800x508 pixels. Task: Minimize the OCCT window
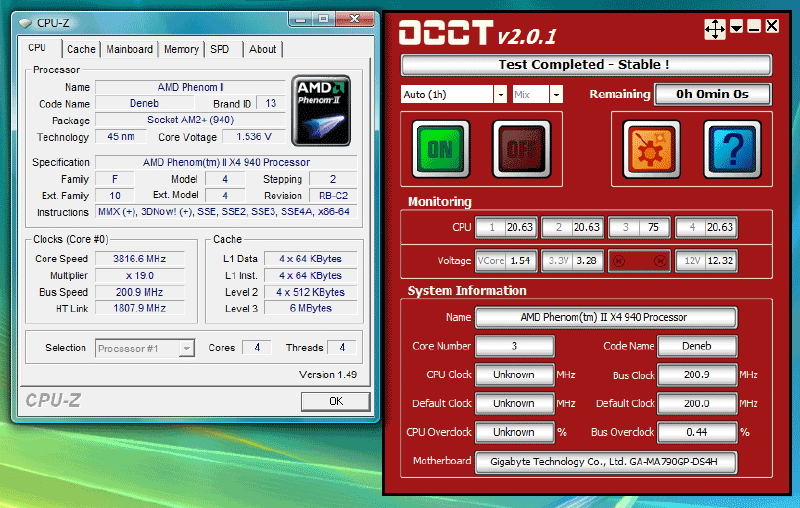coord(754,27)
